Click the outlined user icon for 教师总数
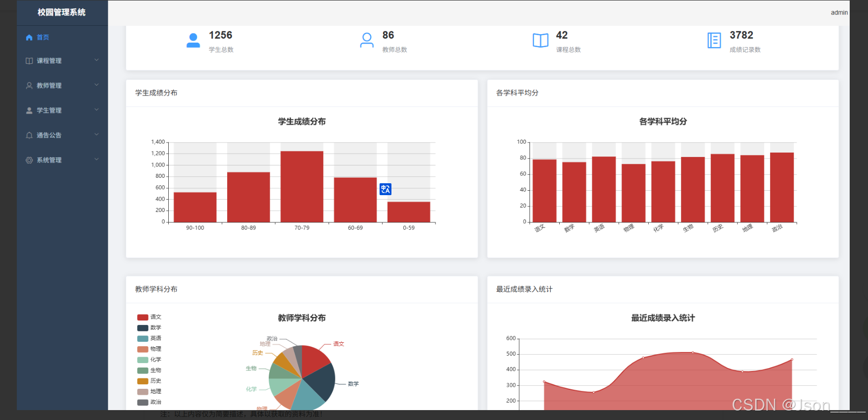Screen dimensions: 868x420 click(367, 40)
